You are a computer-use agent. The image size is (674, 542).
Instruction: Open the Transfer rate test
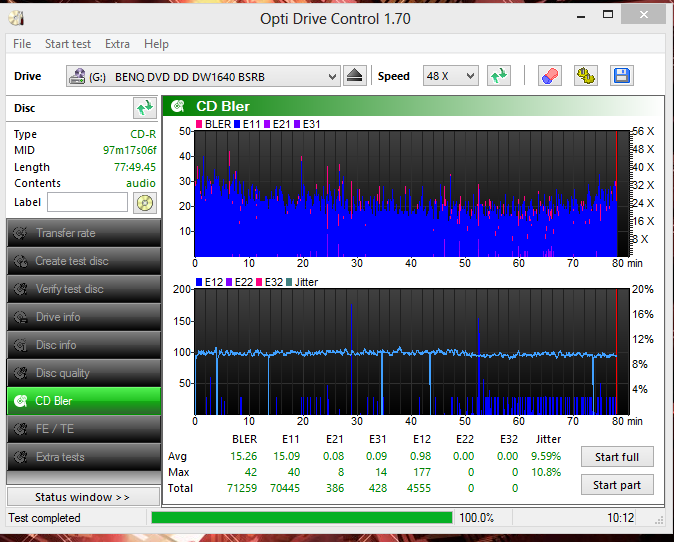tap(84, 233)
